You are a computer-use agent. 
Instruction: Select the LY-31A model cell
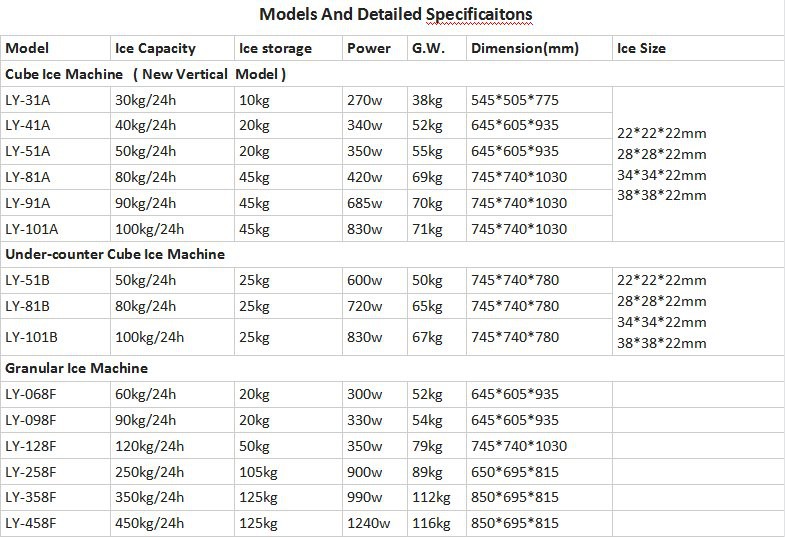point(27,101)
